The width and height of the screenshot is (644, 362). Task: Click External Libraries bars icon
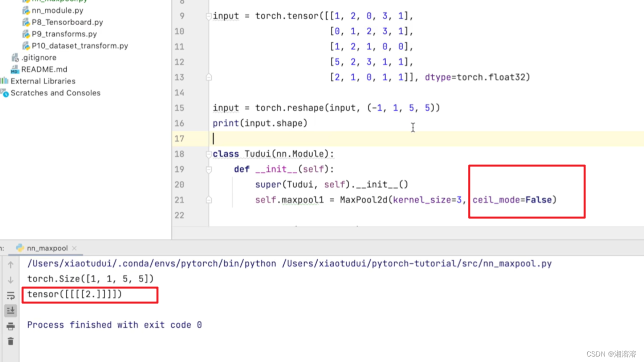4,81
